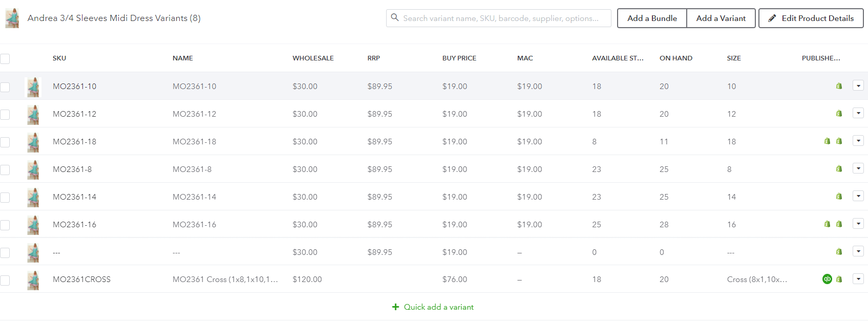Click Shopify icon in MO2361-14 row
This screenshot has height=323, width=868.
(839, 197)
